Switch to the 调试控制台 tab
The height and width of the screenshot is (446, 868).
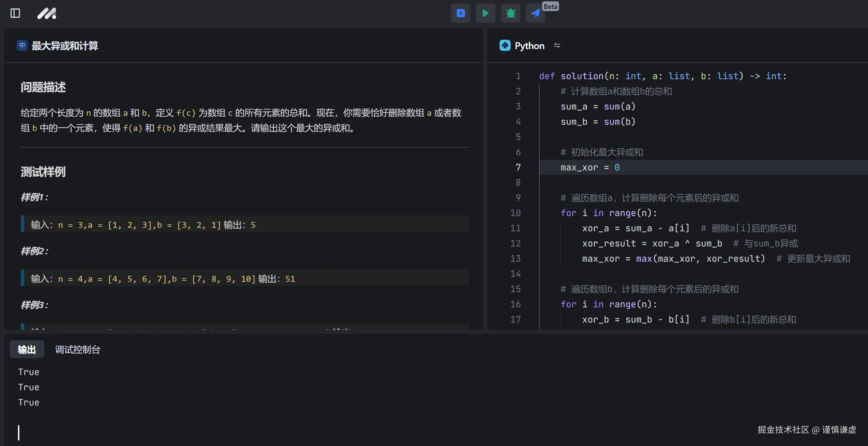(x=77, y=350)
